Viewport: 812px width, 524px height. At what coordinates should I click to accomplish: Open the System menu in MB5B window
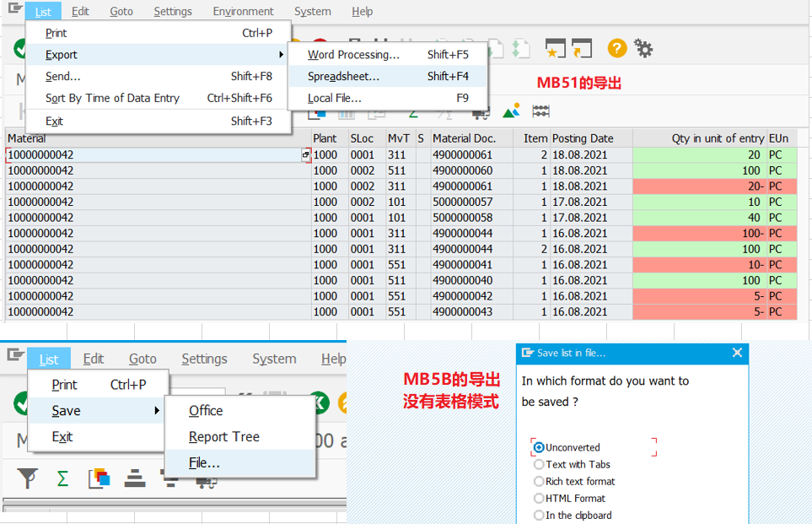pyautogui.click(x=274, y=359)
